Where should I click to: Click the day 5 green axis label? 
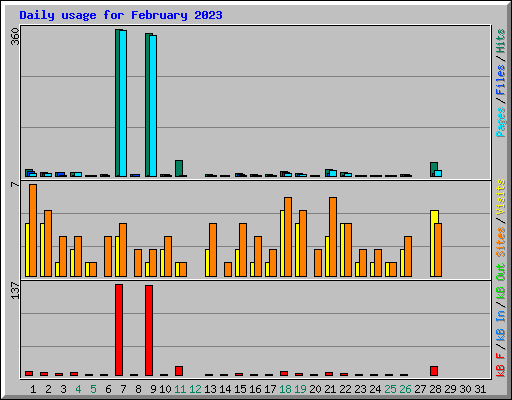93,389
